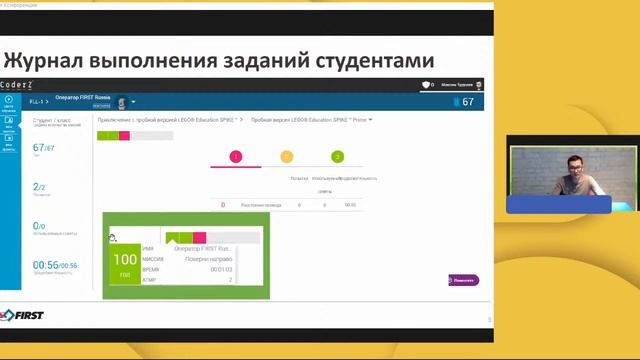Click the pink segment in the highlighted card bar

click(200, 238)
